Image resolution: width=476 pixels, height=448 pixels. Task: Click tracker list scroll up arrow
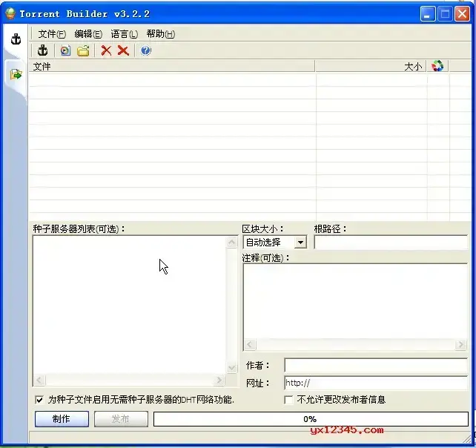click(231, 242)
